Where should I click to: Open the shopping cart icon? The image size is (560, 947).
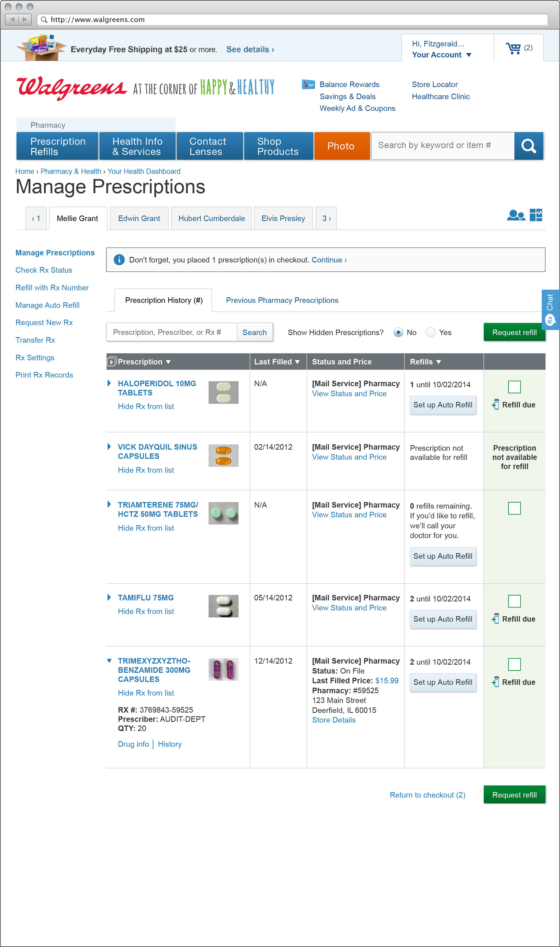click(x=513, y=48)
